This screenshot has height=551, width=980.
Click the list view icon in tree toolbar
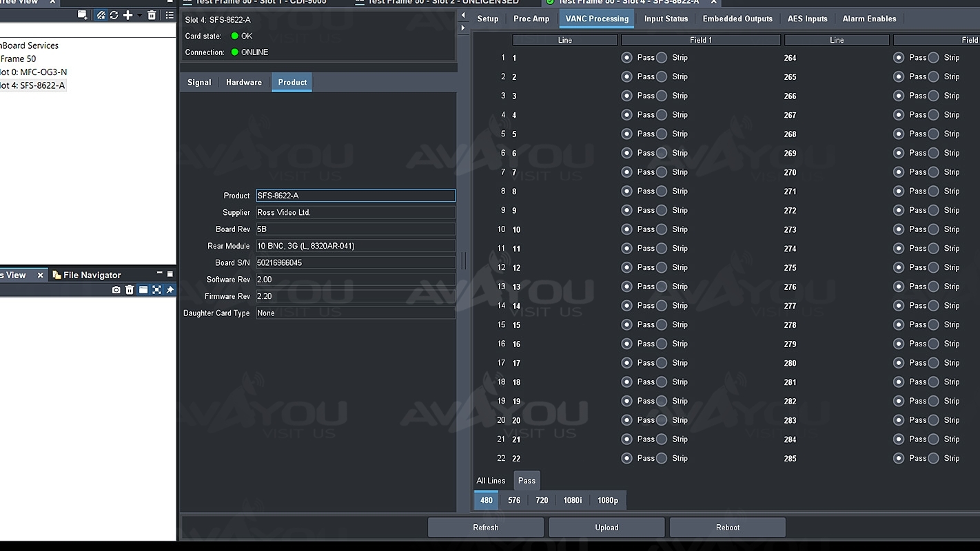170,15
